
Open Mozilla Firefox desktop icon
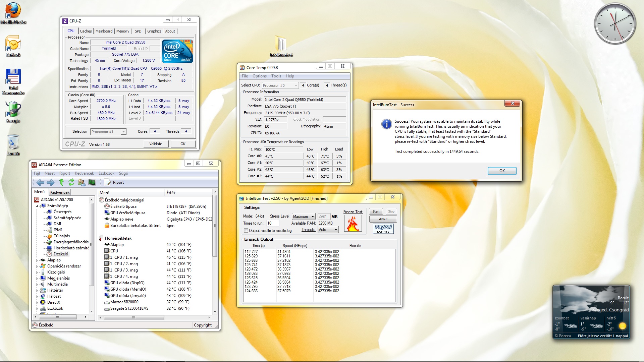(x=13, y=13)
